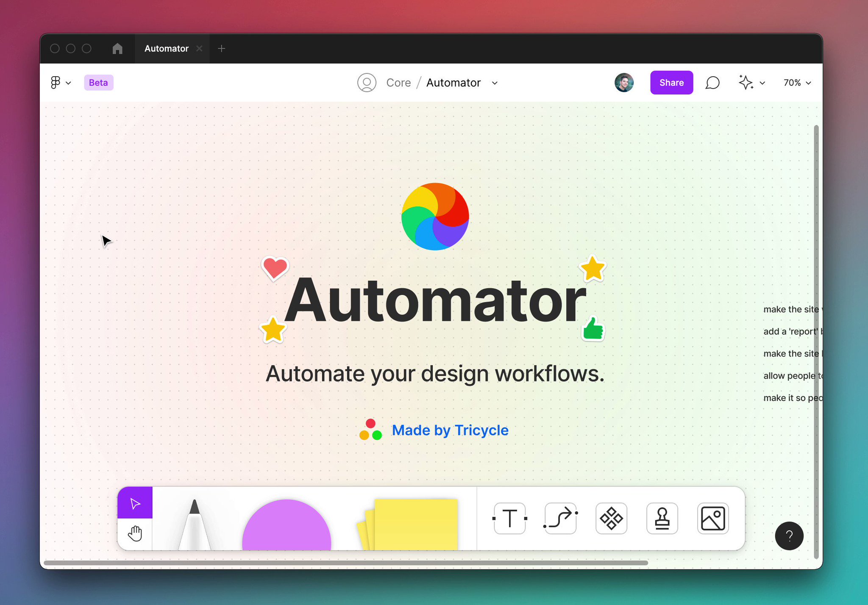The height and width of the screenshot is (605, 868).
Task: Select the Connector arrow tool
Action: pos(560,518)
